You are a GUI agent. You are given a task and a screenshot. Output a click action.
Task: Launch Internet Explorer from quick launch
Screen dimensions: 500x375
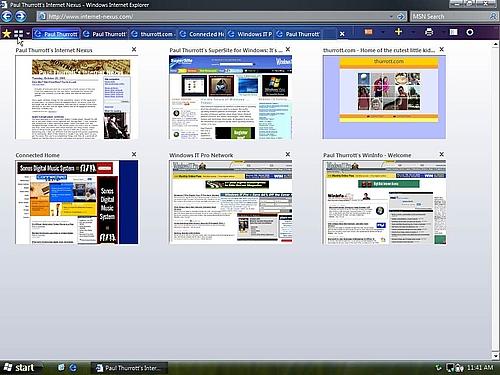tap(73, 368)
